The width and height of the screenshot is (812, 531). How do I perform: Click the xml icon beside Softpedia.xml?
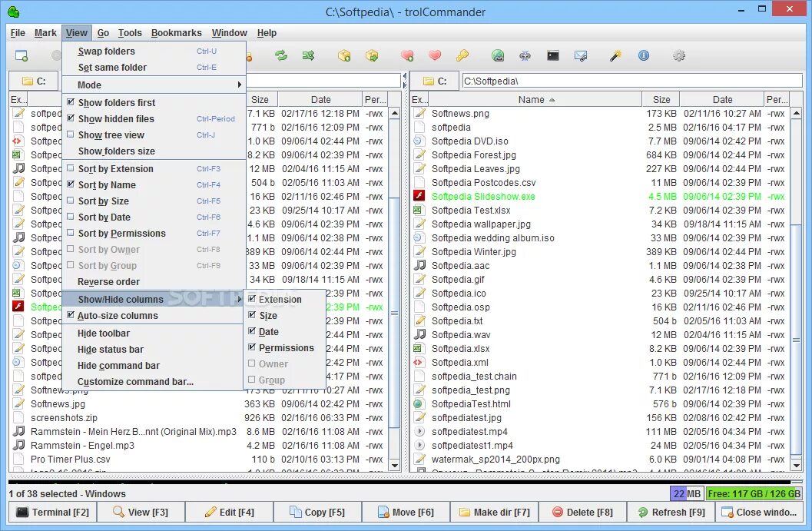pos(419,362)
